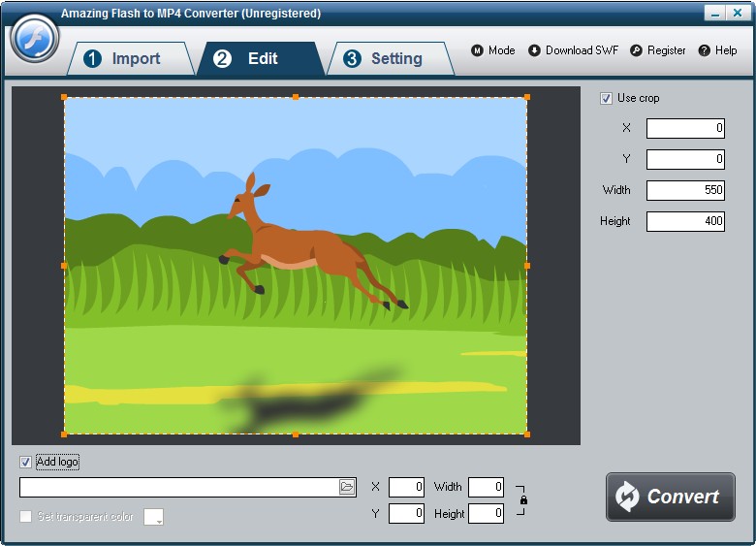
Task: Click the Set transparent color checkbox
Action: pos(25,517)
